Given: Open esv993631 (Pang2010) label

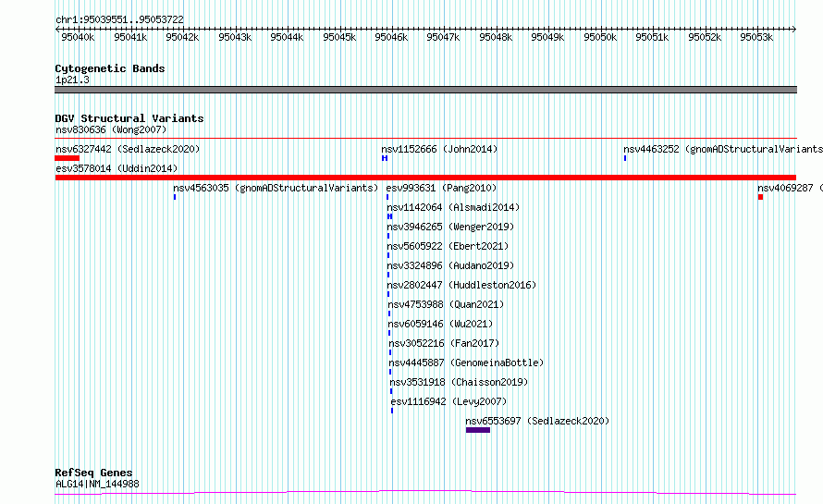Looking at the screenshot, I should pos(441,188).
